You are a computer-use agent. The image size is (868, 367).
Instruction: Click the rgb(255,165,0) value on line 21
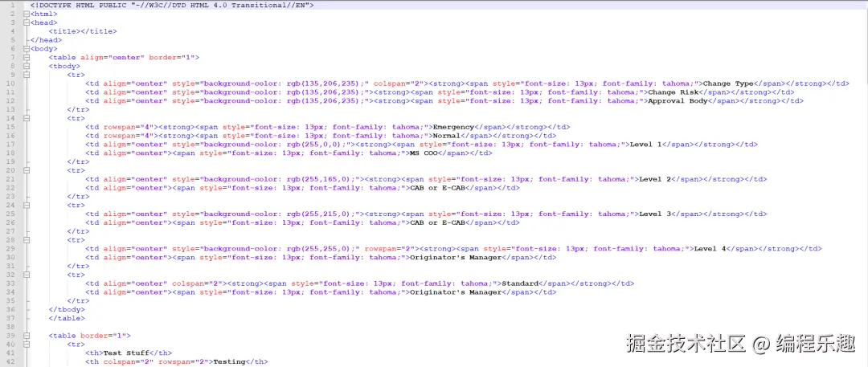319,179
